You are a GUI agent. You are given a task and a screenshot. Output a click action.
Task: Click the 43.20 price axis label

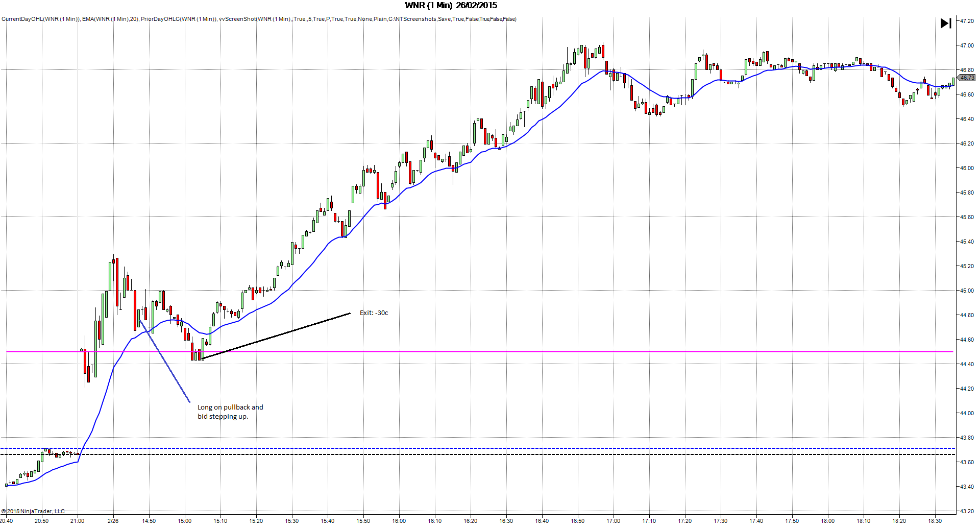(967, 511)
